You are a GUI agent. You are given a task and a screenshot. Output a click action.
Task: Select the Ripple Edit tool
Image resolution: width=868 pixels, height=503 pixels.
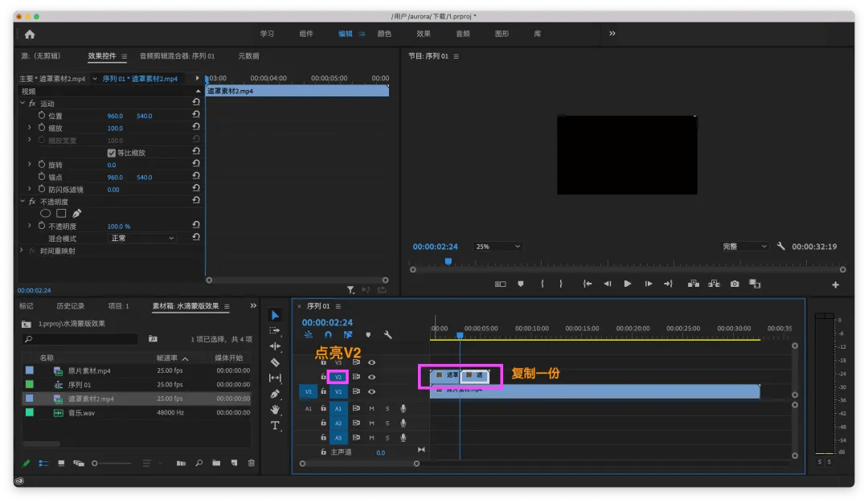pos(275,346)
